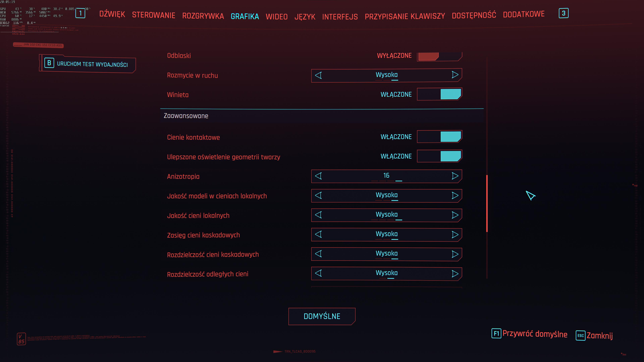Click left arrow for Zasięg cieni kaskadowych
Screen dimensions: 644x362
tap(318, 234)
